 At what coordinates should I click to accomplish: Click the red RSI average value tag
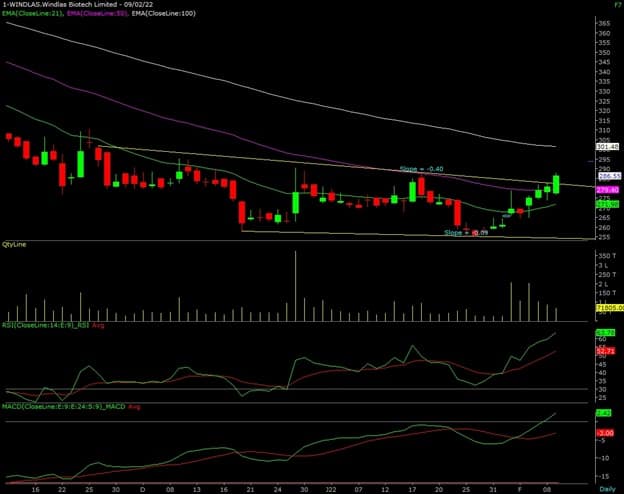click(607, 352)
